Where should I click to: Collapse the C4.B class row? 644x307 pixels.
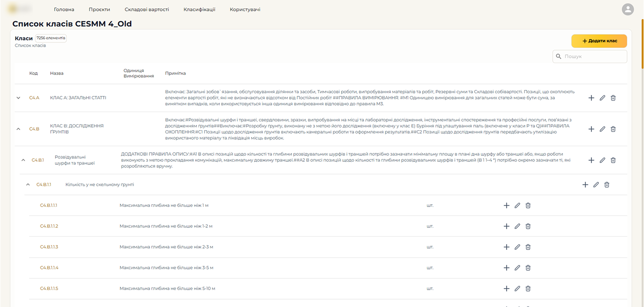coord(18,129)
